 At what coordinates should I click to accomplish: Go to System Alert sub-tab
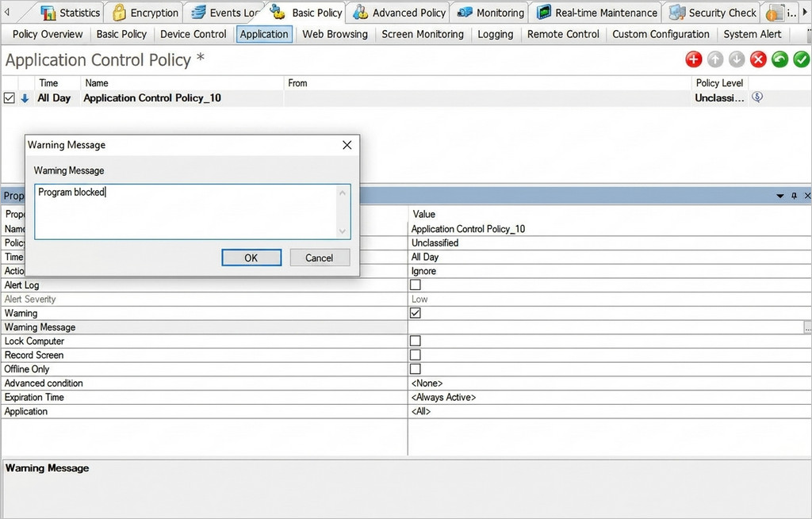[752, 34]
